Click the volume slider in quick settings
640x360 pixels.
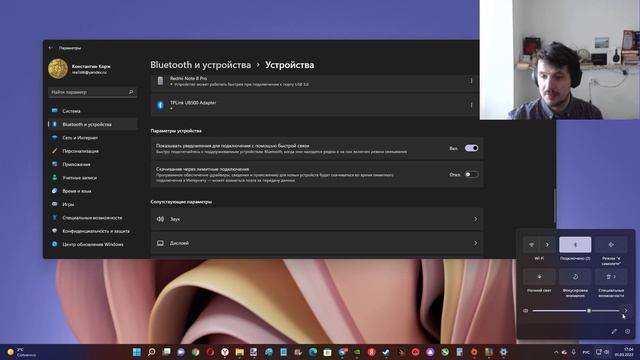click(x=576, y=311)
